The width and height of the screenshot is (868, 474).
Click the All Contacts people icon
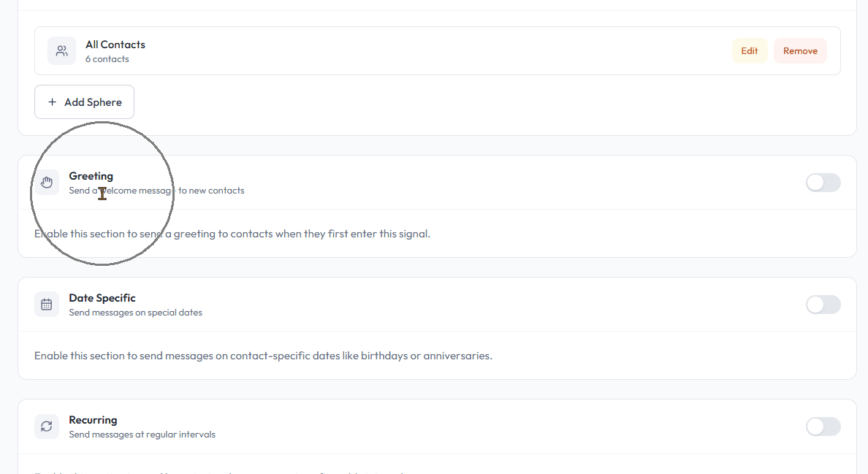coord(61,51)
